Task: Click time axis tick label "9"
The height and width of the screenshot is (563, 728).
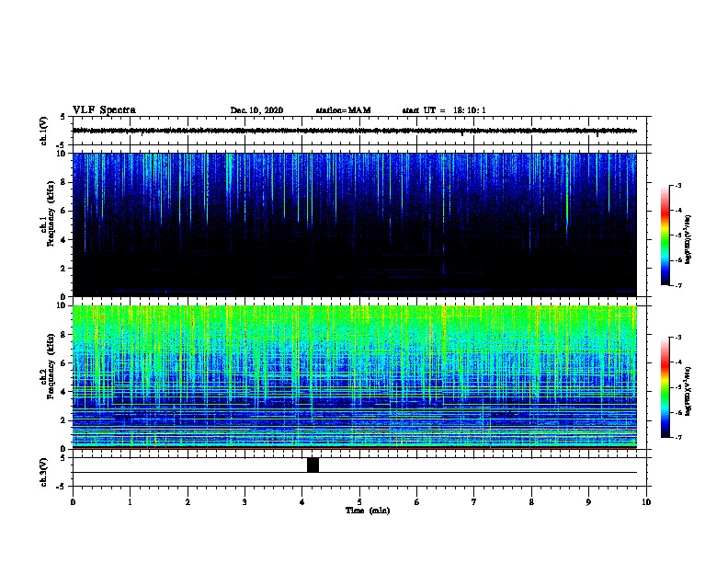Action: click(x=588, y=502)
